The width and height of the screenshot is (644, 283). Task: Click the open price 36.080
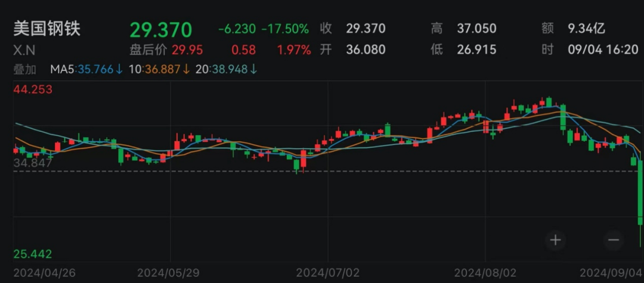coord(366,50)
